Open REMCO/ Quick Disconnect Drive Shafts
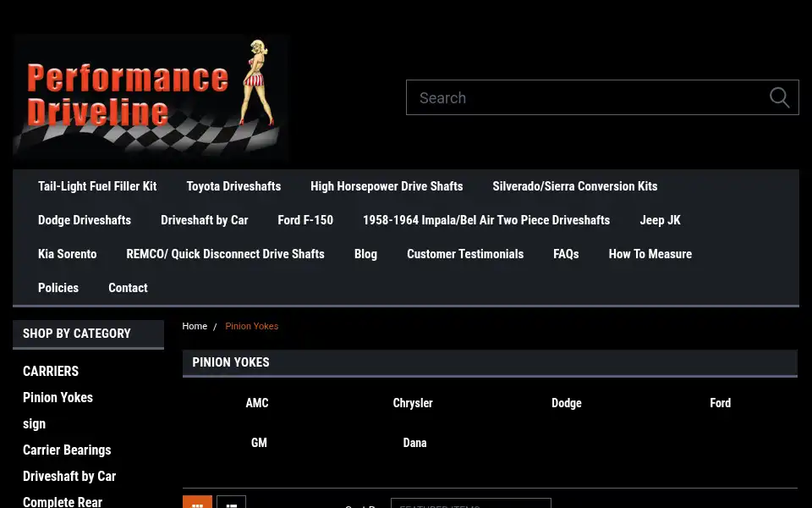The height and width of the screenshot is (508, 812). tap(225, 254)
